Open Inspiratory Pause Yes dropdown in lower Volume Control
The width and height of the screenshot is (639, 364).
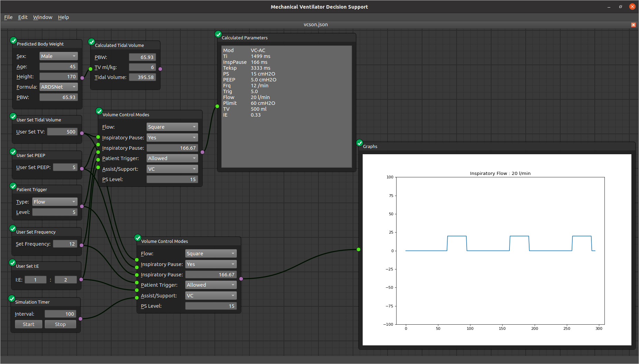[x=211, y=264]
